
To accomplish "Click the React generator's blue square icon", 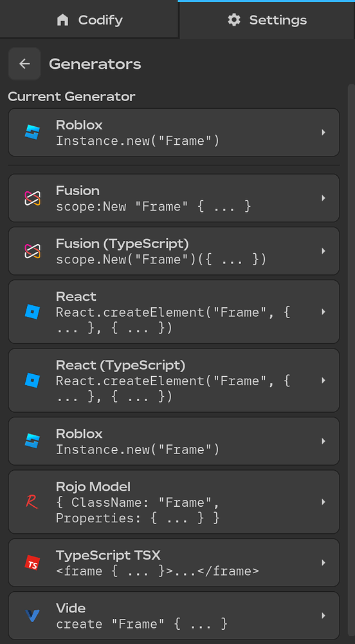I will pos(32,312).
